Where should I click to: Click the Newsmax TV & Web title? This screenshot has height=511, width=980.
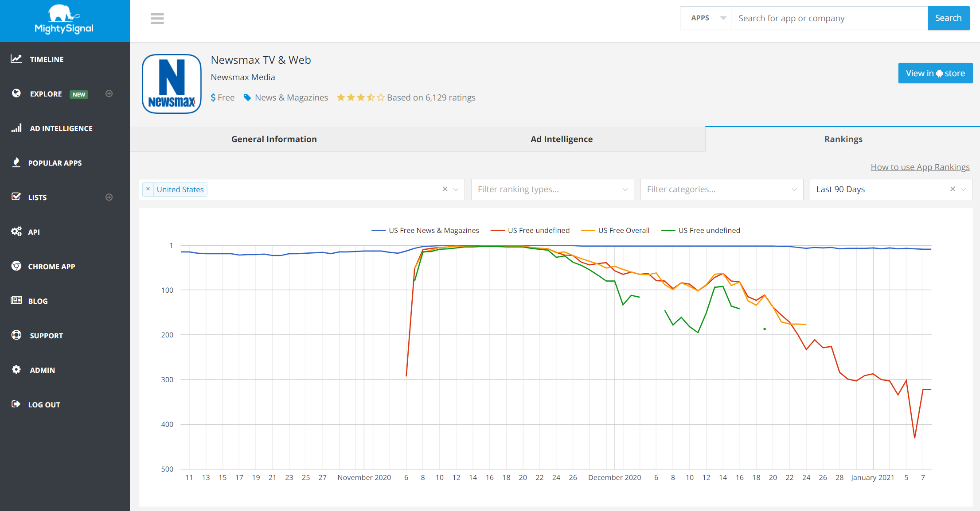pyautogui.click(x=261, y=60)
